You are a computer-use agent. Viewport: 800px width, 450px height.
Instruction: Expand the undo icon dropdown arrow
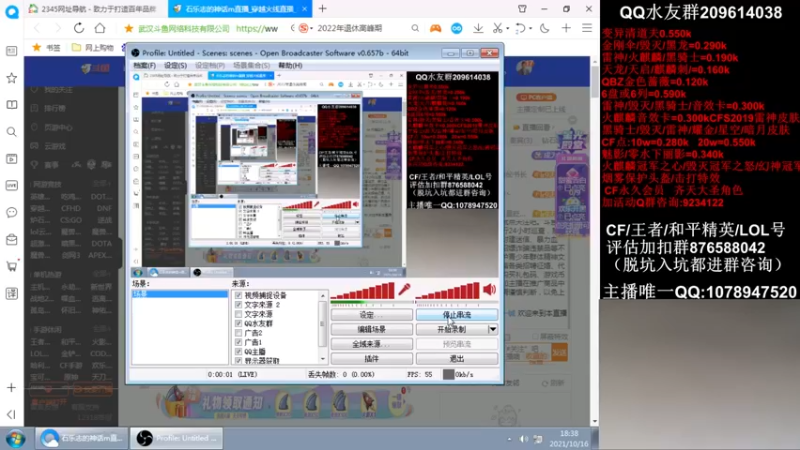coord(531,29)
